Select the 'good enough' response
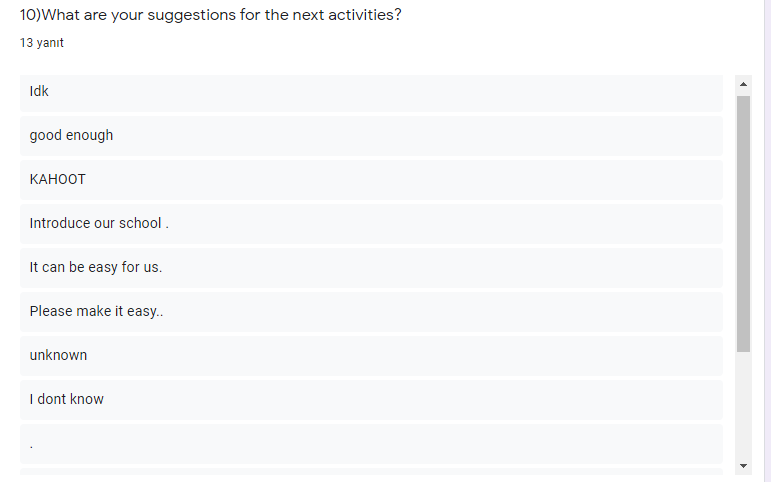This screenshot has height=482, width=771. click(x=71, y=135)
